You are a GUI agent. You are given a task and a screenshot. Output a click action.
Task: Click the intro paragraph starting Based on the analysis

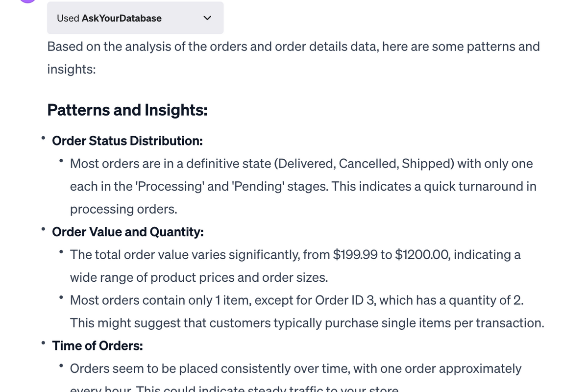pyautogui.click(x=294, y=58)
